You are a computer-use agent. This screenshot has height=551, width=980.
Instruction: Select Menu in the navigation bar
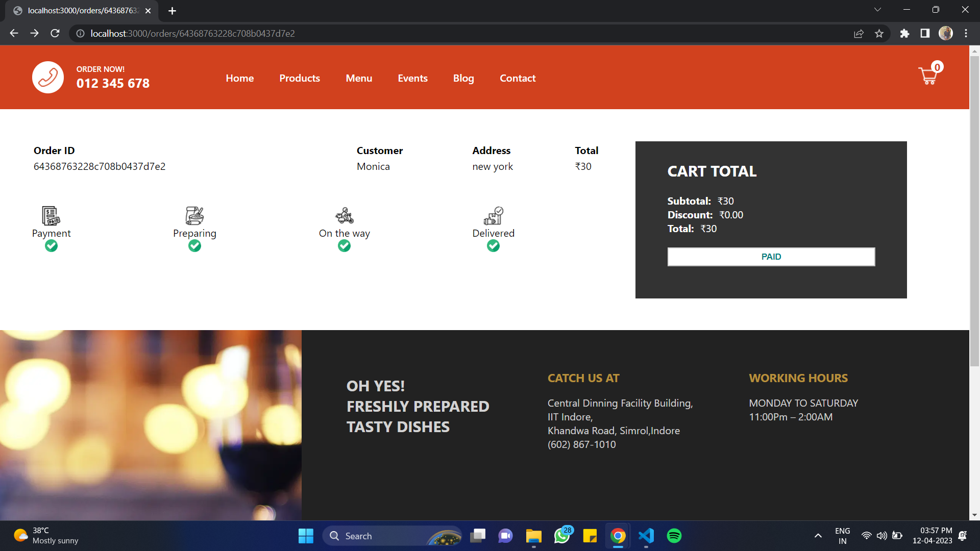pyautogui.click(x=359, y=78)
